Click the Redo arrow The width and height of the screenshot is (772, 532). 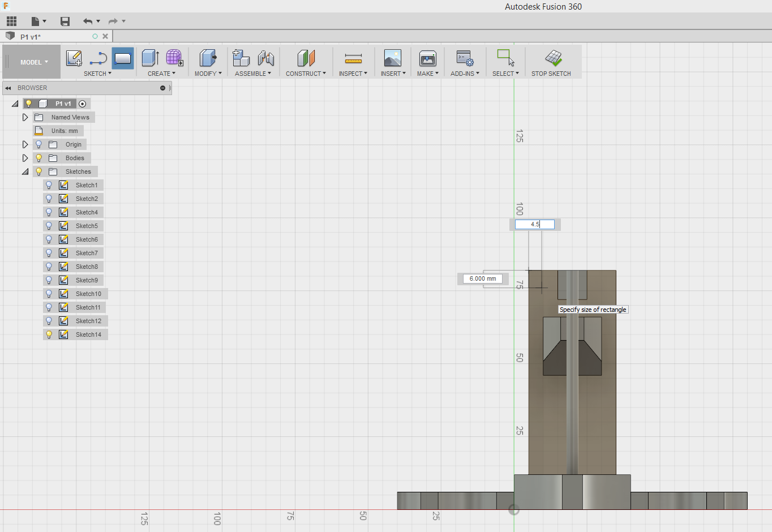click(113, 22)
